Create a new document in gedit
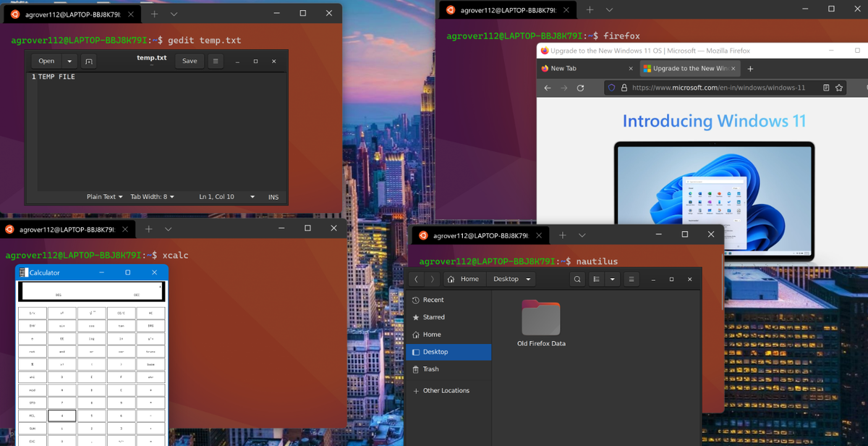The width and height of the screenshot is (868, 446). [x=88, y=62]
